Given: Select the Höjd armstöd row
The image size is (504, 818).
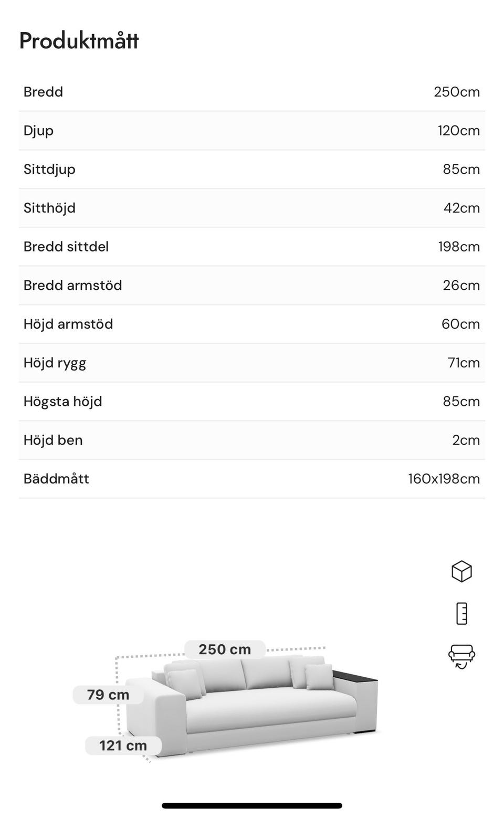Looking at the screenshot, I should point(252,324).
